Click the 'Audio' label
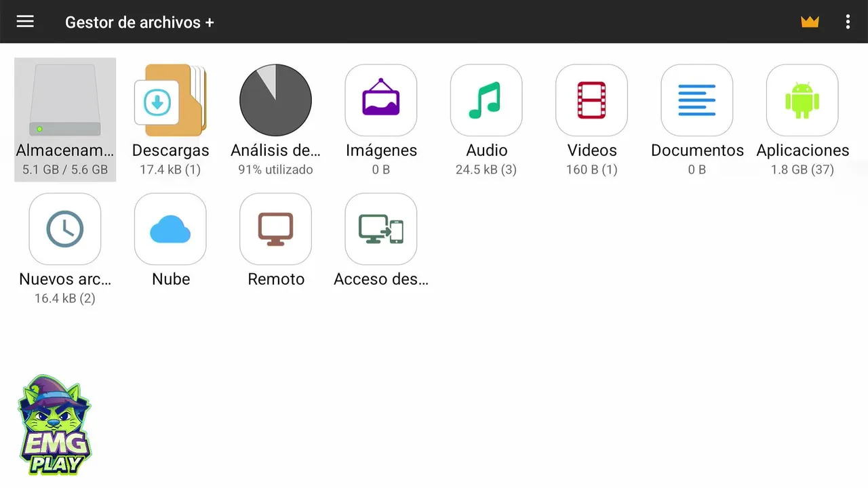The width and height of the screenshot is (868, 488). [487, 150]
